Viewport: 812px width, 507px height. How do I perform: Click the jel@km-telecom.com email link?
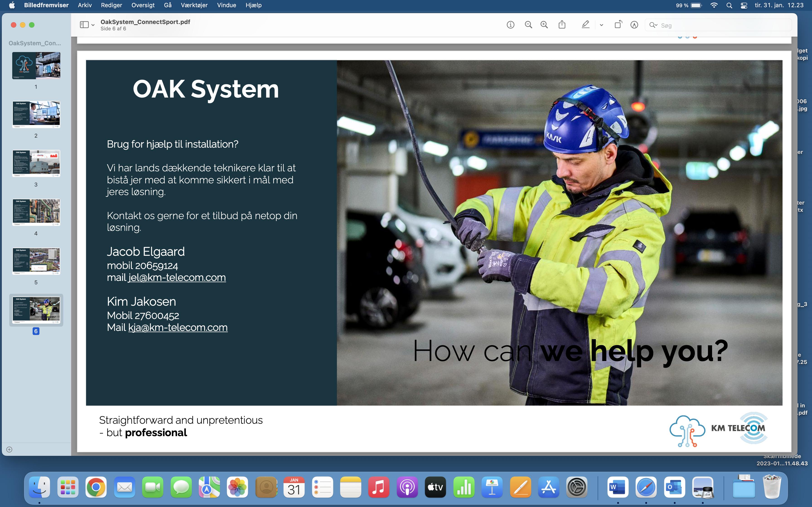click(x=177, y=278)
